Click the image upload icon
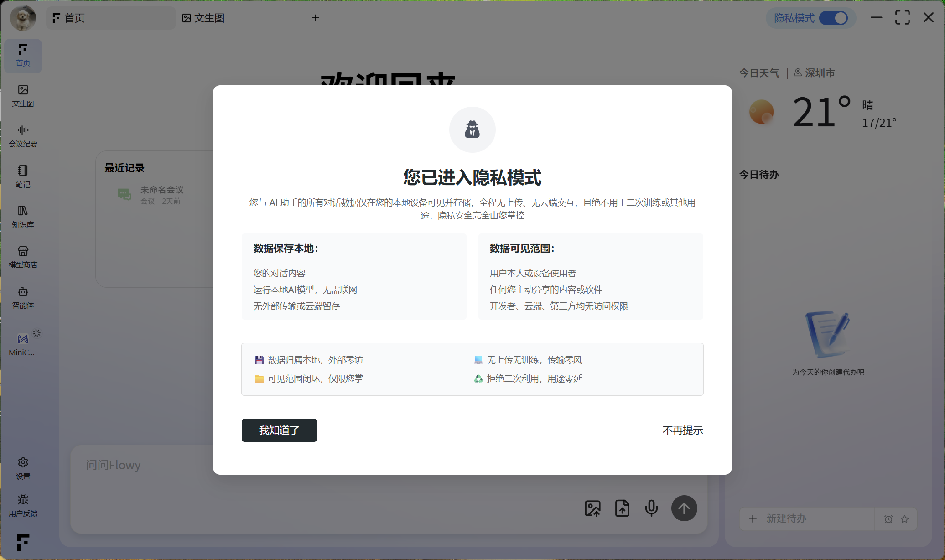 (x=592, y=508)
